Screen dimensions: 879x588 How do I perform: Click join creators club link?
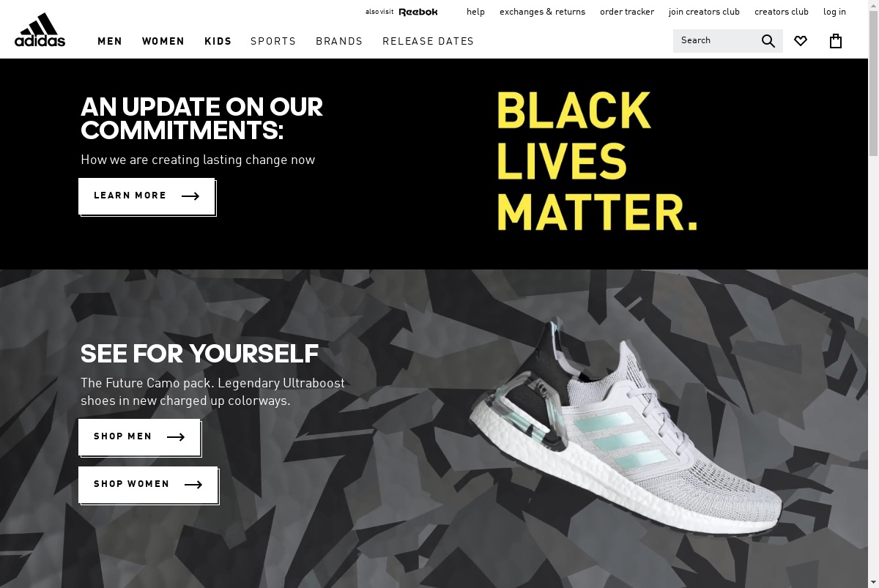click(704, 12)
